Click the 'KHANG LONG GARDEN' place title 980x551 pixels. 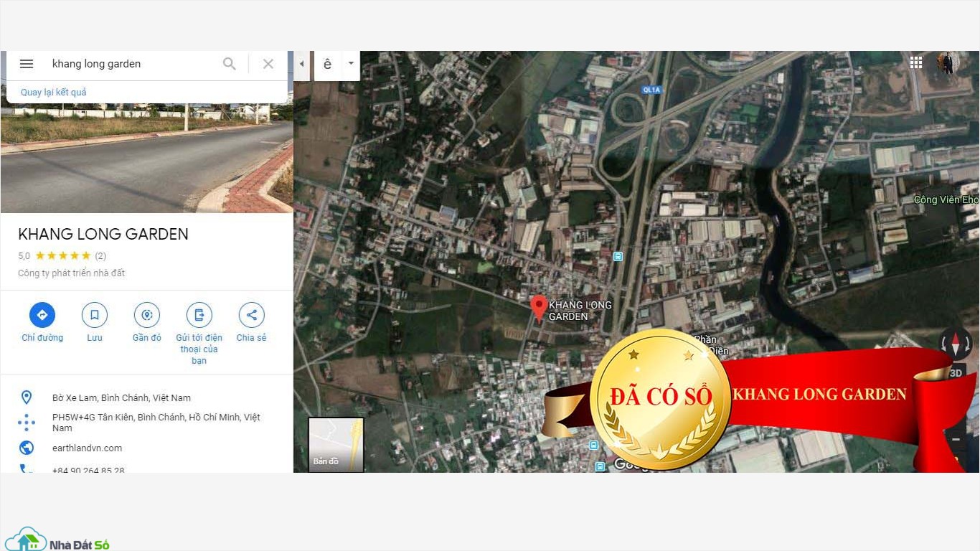coord(103,235)
